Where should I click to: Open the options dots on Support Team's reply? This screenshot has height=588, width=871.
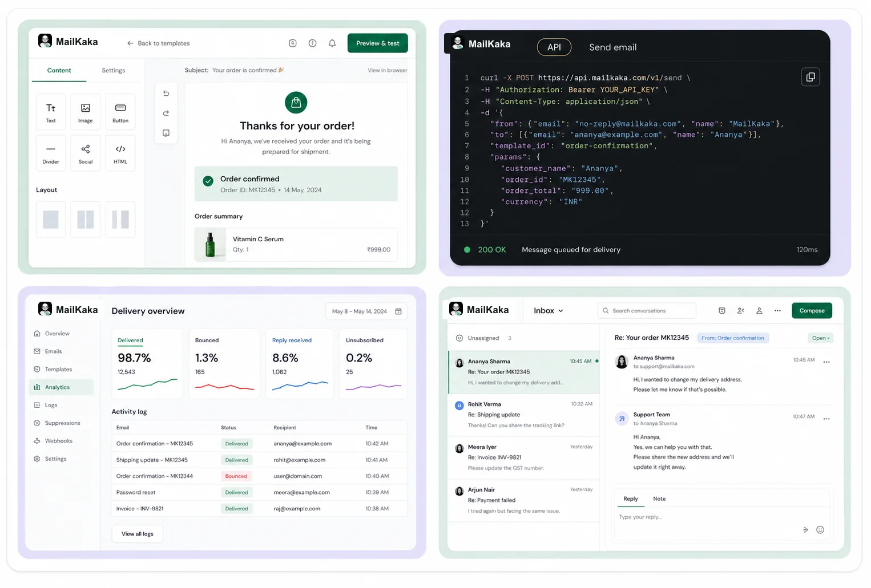point(826,419)
